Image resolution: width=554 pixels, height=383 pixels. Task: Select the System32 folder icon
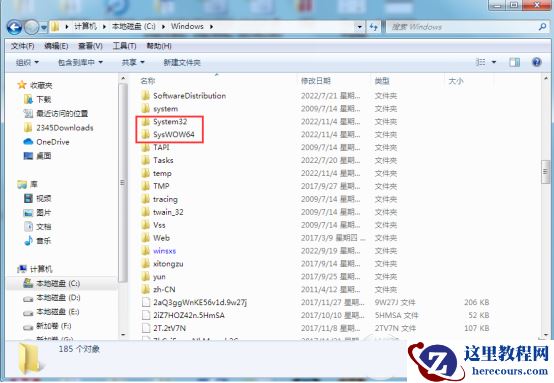coord(145,122)
